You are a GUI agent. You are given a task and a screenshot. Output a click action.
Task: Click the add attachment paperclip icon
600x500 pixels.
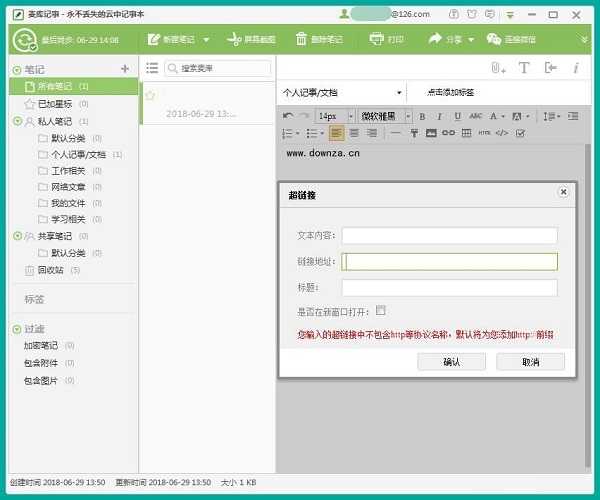coord(497,68)
